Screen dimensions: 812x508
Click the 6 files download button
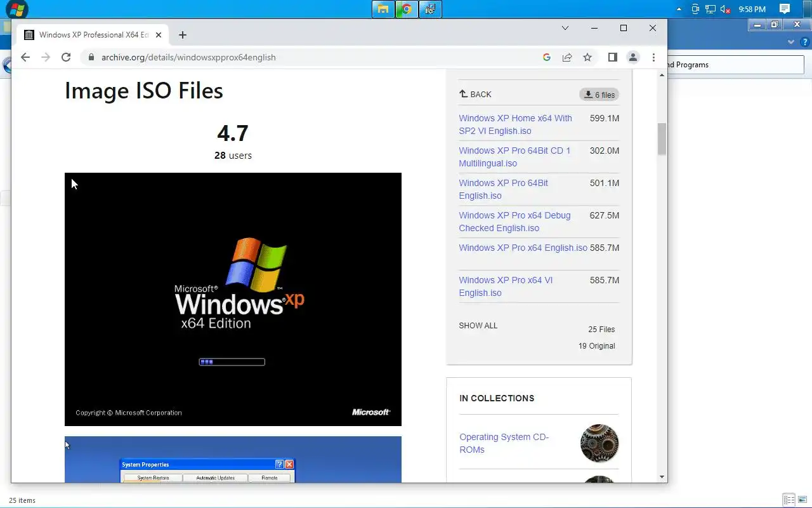click(599, 95)
